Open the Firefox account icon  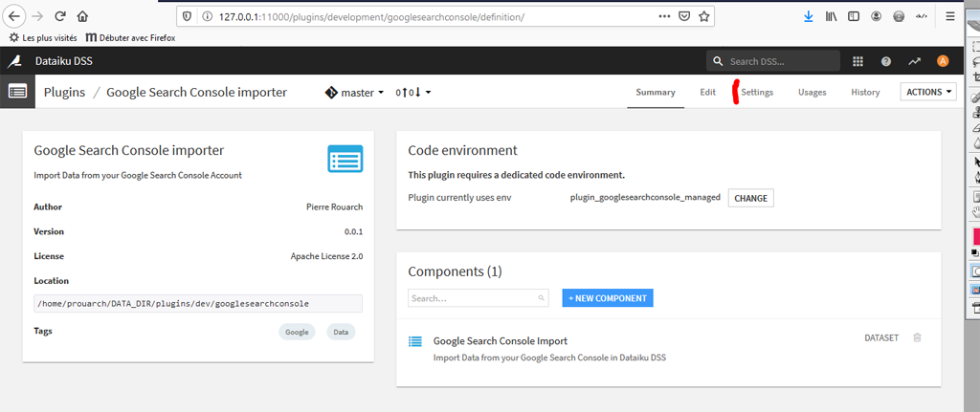click(877, 17)
